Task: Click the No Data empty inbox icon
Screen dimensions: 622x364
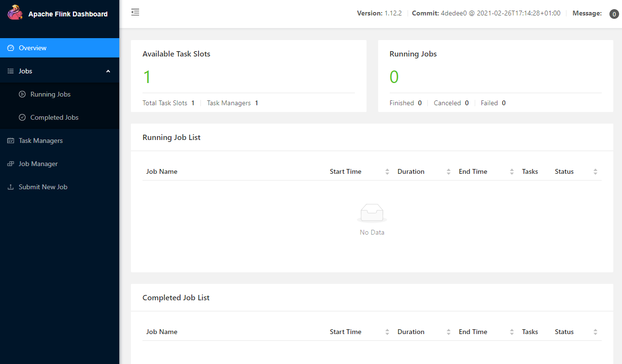Action: (372, 213)
